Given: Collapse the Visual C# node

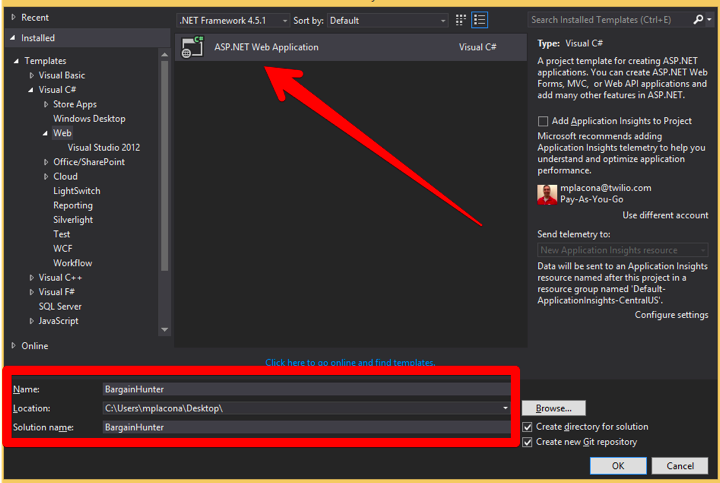Looking at the screenshot, I should [31, 90].
